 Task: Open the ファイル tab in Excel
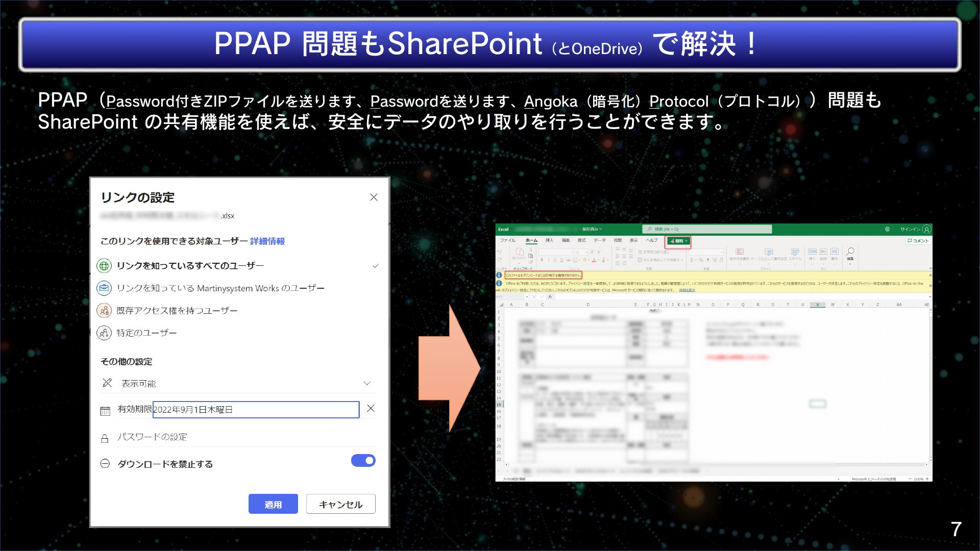(x=508, y=240)
